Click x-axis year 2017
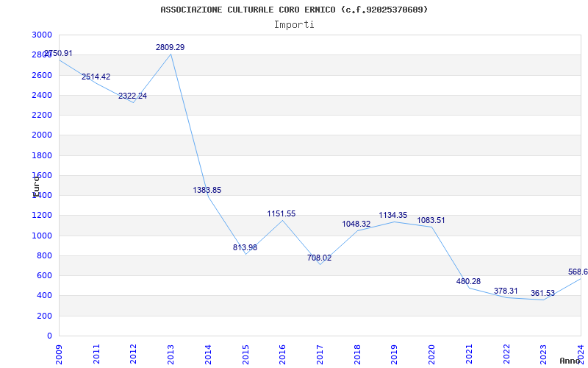 (x=320, y=354)
